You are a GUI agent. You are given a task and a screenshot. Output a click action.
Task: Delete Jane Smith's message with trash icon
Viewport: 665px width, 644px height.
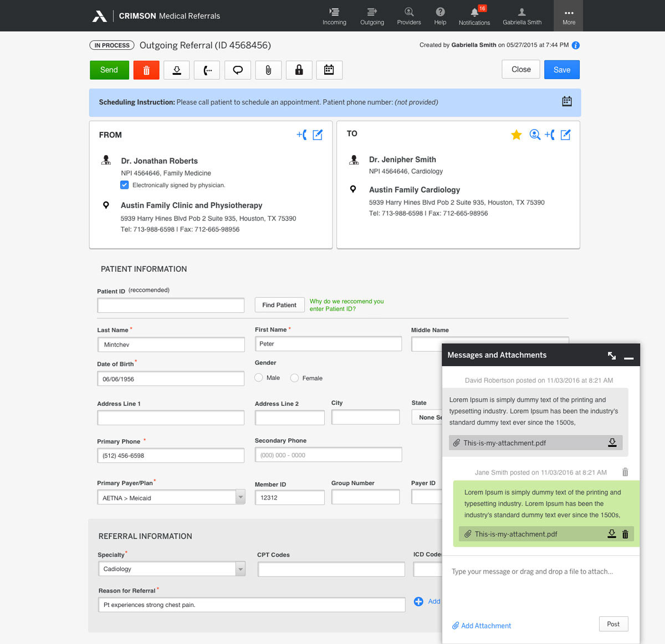click(625, 472)
